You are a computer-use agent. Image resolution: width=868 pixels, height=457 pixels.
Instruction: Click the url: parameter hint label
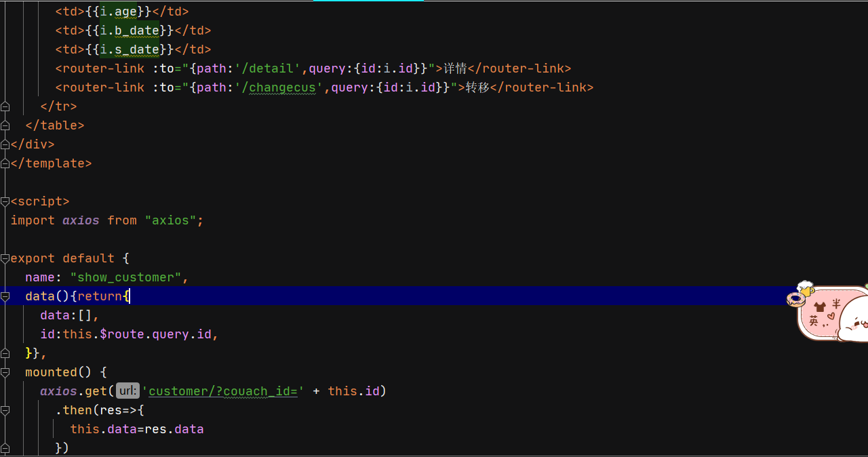click(127, 391)
